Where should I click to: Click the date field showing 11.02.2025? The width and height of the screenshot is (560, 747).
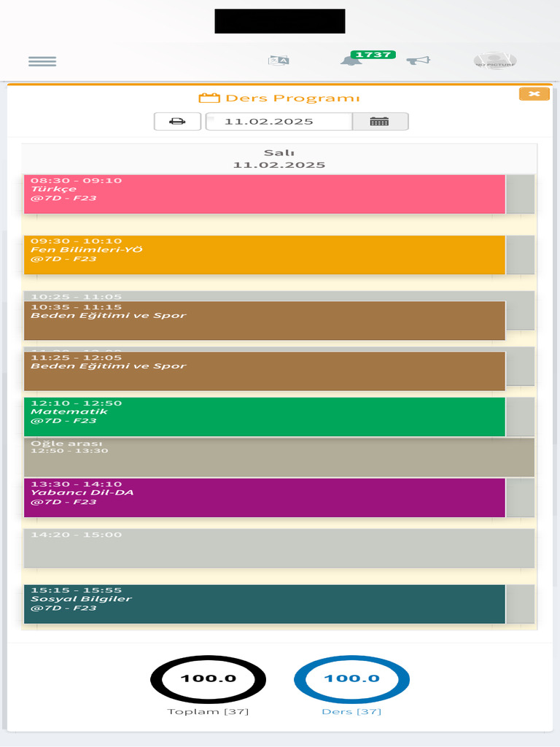279,122
